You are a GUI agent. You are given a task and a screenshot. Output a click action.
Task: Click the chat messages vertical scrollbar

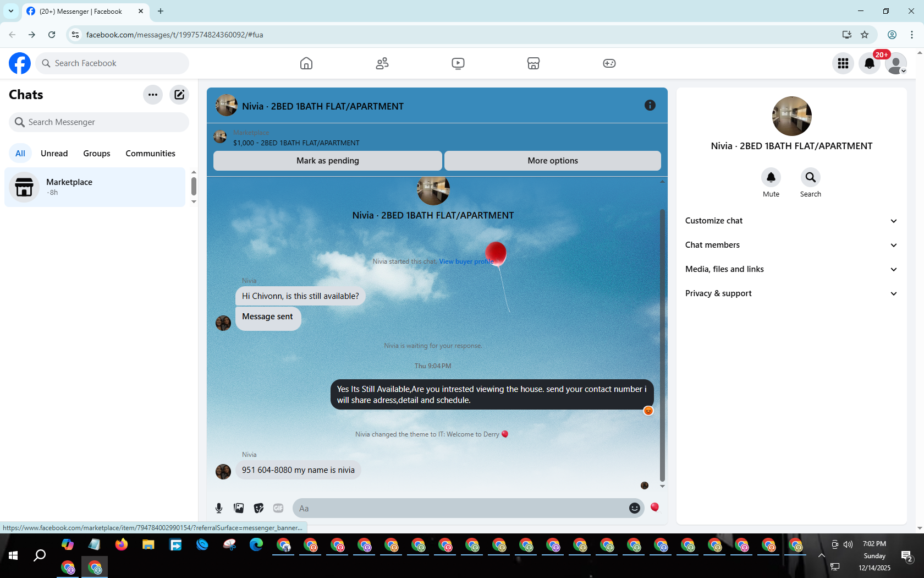pos(662,345)
